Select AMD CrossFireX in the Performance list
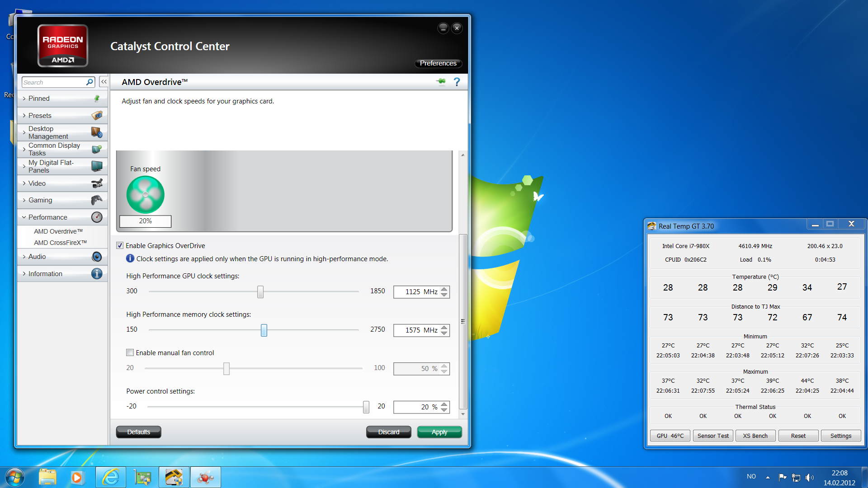Screen dimensions: 868x488 pyautogui.click(x=60, y=242)
